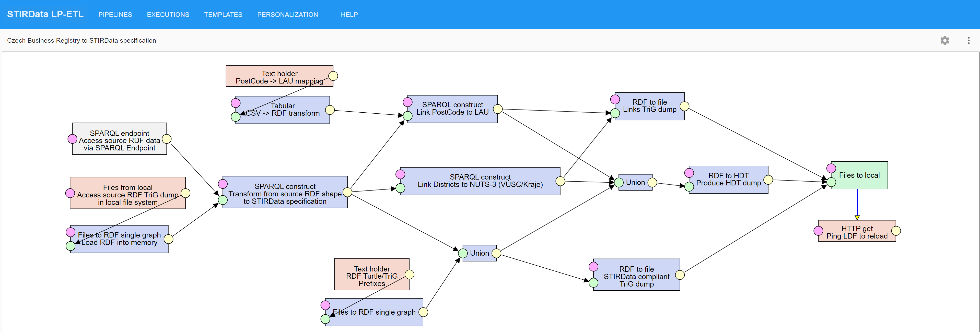This screenshot has height=332, width=980.
Task: Click the yellow output port of Produce HDT dump
Action: point(768,180)
